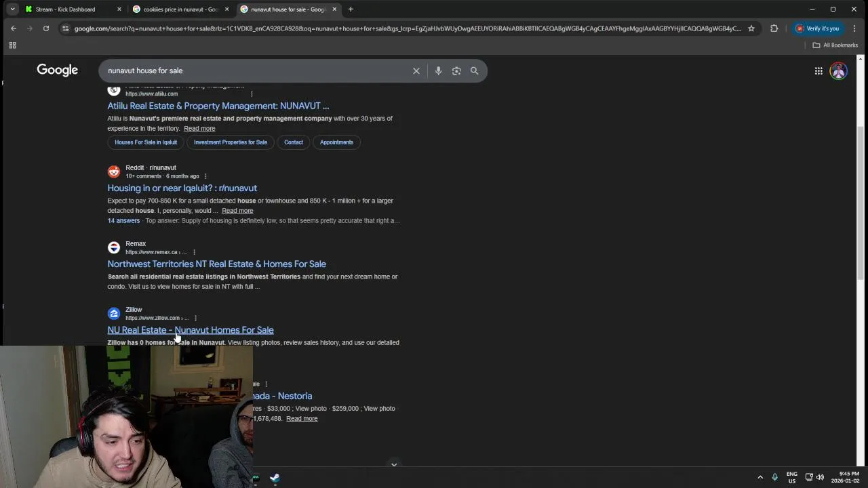Click Investment Properties for Sale chip
Viewport: 868px width, 488px height.
coord(231,142)
